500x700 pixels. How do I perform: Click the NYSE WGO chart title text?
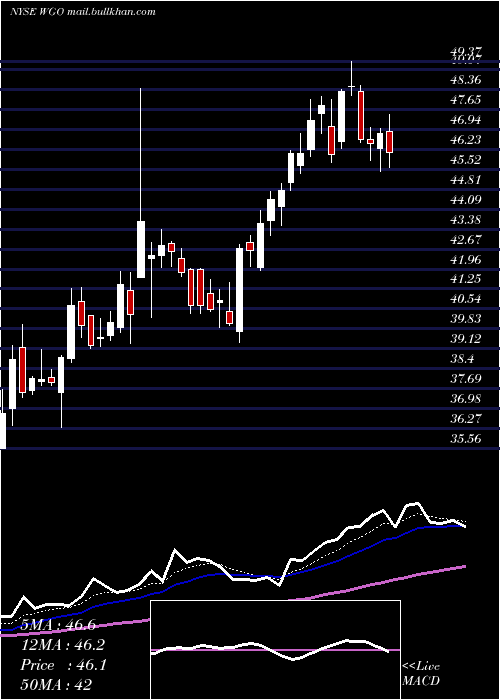click(x=83, y=12)
